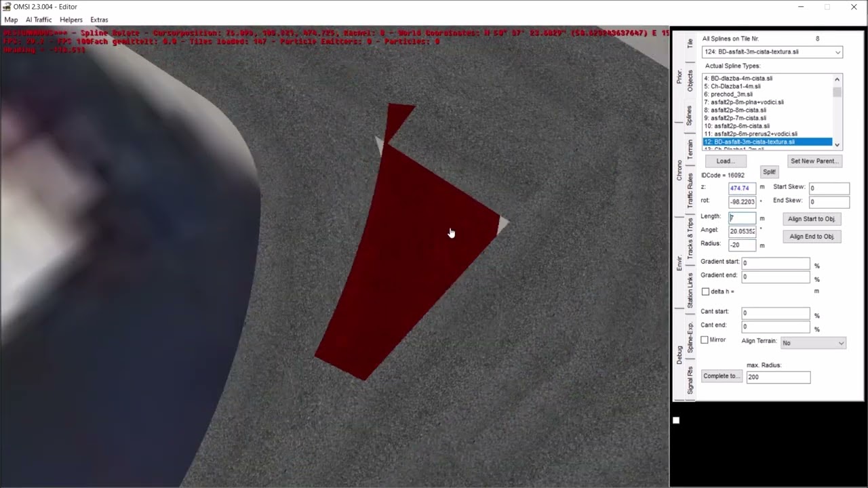Switch to the Tracks & Trips tab
Screen dimensions: 868x488
690,240
